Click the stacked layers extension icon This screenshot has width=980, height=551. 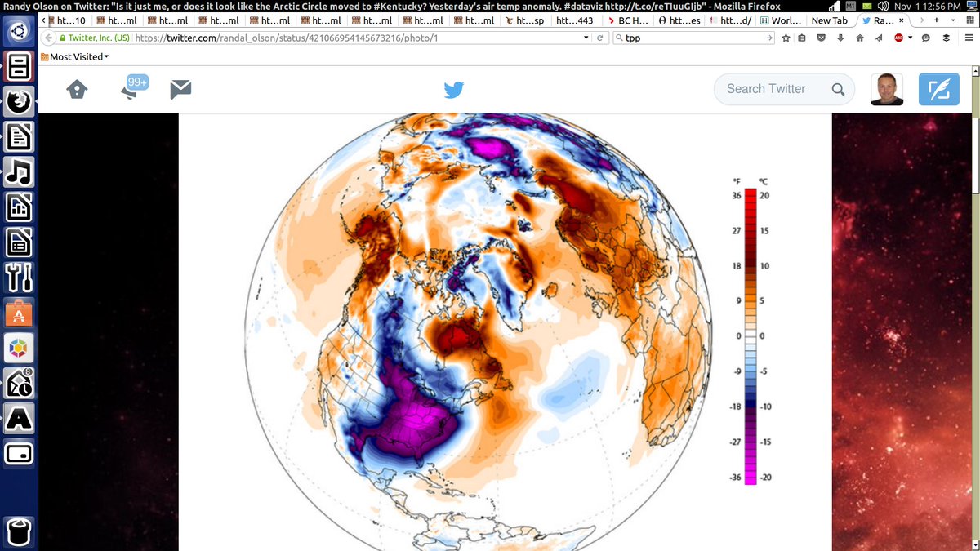946,38
